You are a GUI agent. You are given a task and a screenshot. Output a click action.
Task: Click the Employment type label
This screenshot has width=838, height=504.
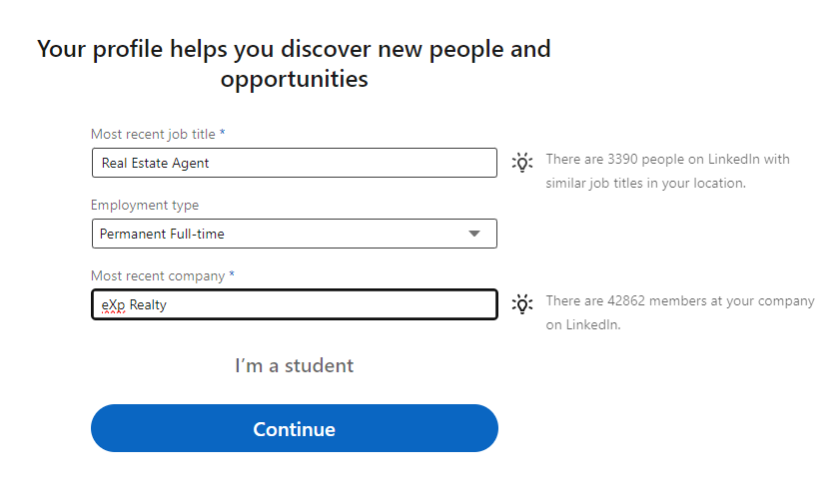145,205
